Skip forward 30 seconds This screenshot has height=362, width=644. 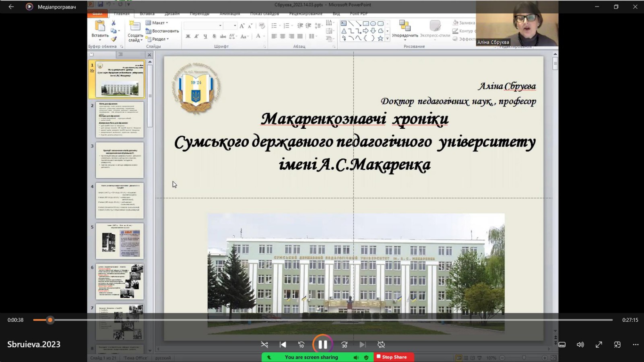pyautogui.click(x=344, y=345)
